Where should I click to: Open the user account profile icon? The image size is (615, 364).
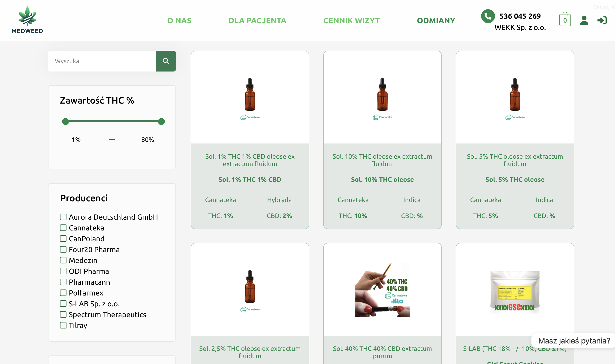pos(584,20)
